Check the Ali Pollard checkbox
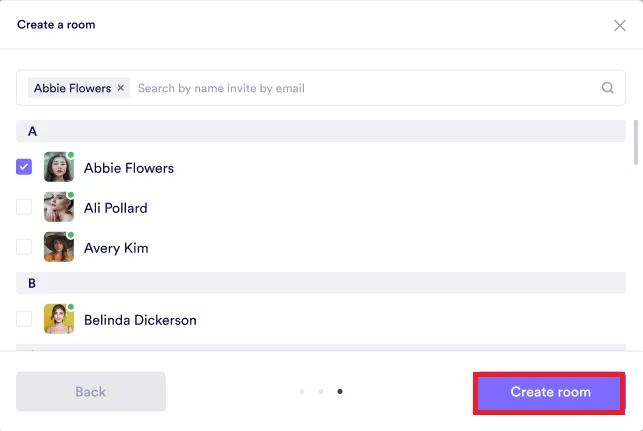This screenshot has height=431, width=643. point(24,207)
